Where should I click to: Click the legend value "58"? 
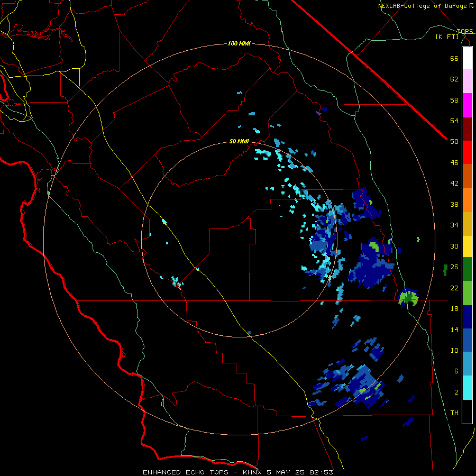(454, 100)
